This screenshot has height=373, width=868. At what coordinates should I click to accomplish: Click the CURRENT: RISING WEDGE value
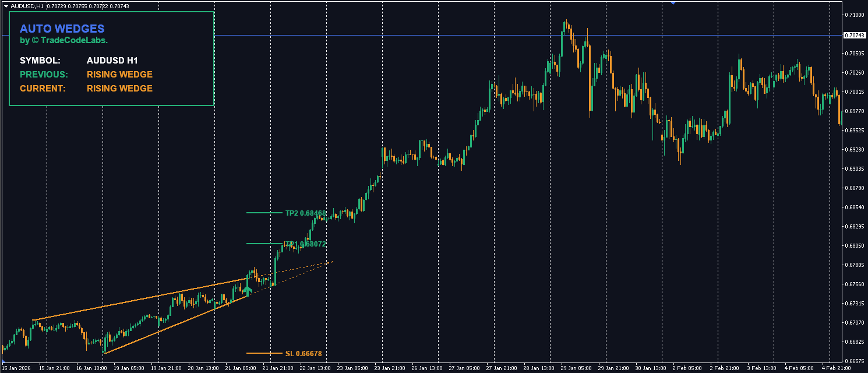coord(119,89)
